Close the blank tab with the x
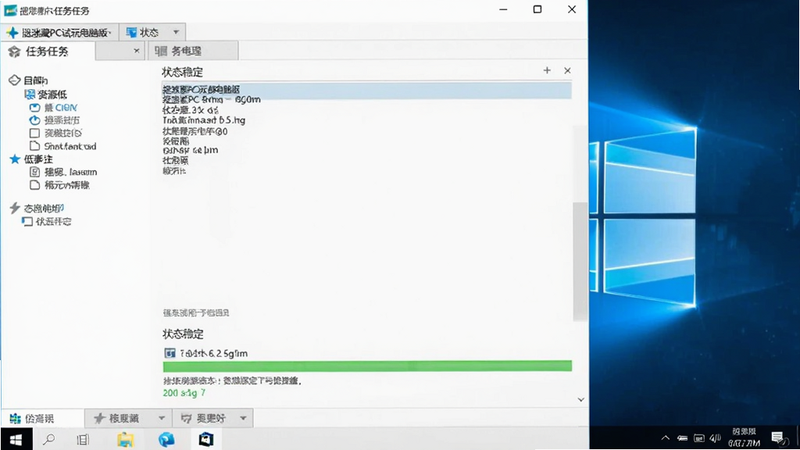Screen dimensions: 800x450 coord(136,51)
